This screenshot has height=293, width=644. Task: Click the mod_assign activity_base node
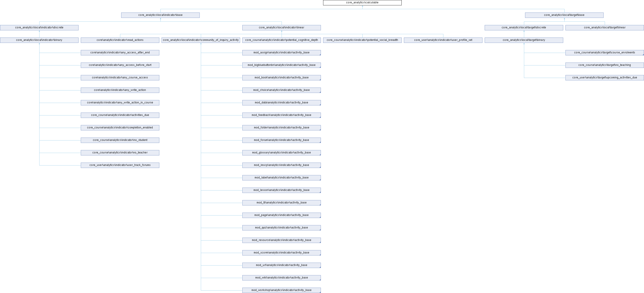(x=281, y=52)
